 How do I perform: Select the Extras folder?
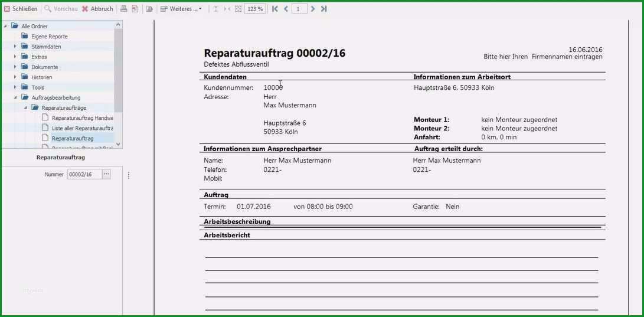point(39,57)
